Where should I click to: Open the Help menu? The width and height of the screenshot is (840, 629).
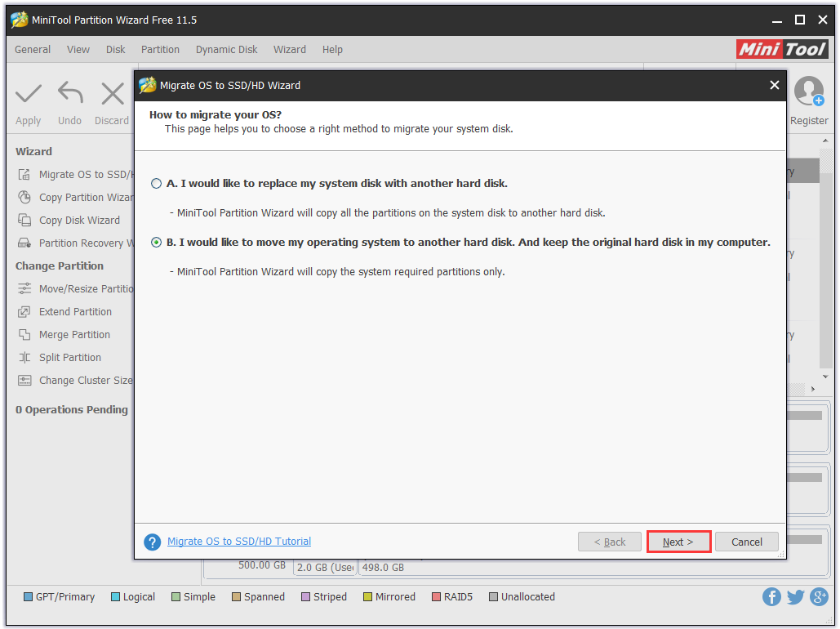pos(332,49)
